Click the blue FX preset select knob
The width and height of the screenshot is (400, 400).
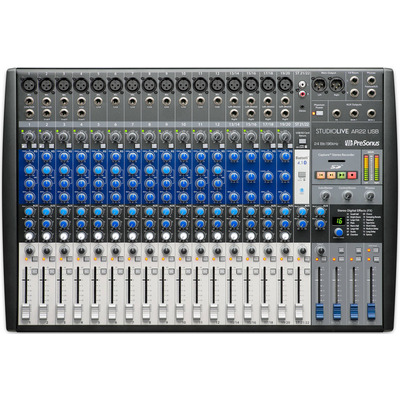(x=339, y=232)
